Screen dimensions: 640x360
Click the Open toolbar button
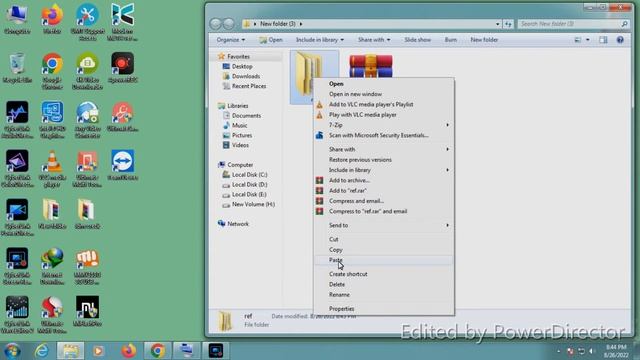tap(271, 40)
